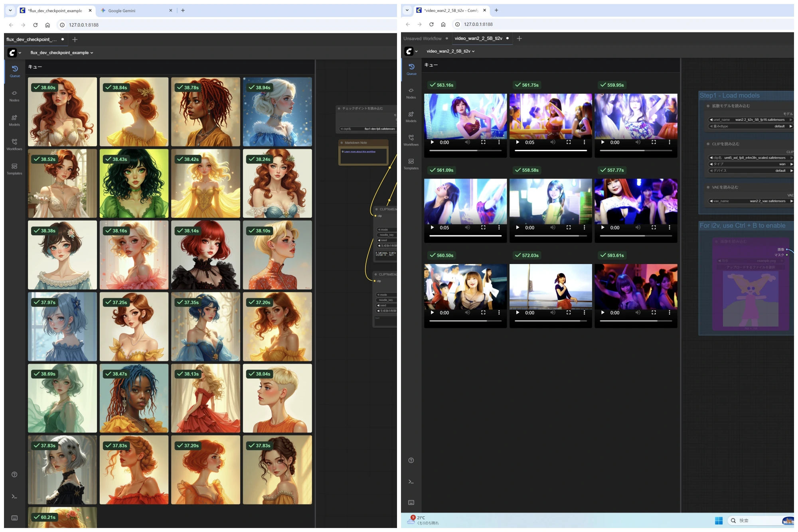Enter fullscreen on the 563.16s video
The height and width of the screenshot is (532, 798).
coord(483,142)
